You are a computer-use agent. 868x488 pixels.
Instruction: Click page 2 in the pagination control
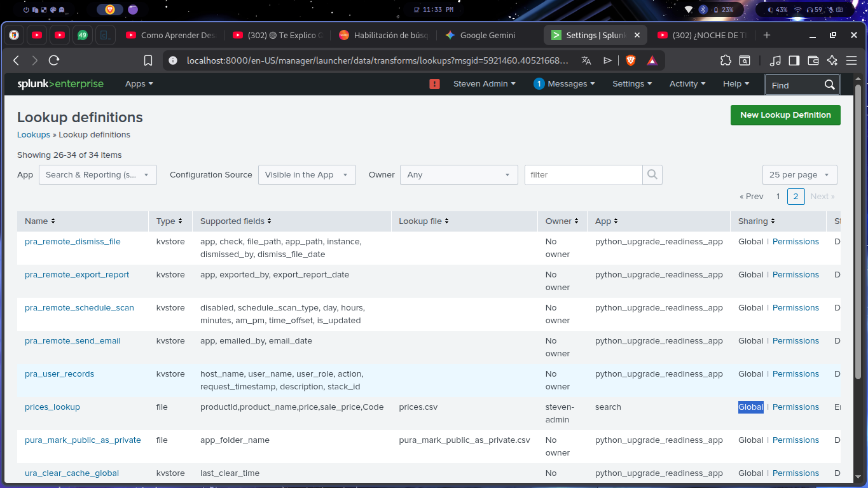click(796, 197)
